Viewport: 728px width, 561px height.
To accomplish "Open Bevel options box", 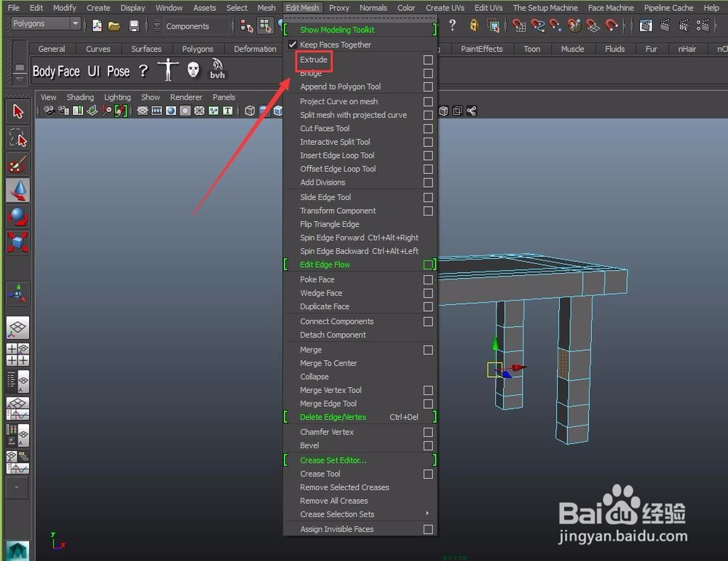I will tap(428, 445).
